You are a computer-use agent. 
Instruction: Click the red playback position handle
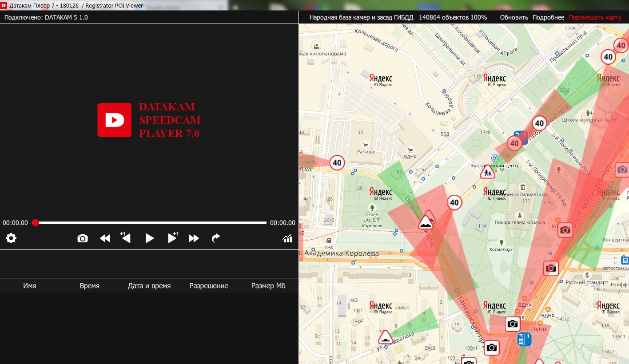point(36,223)
